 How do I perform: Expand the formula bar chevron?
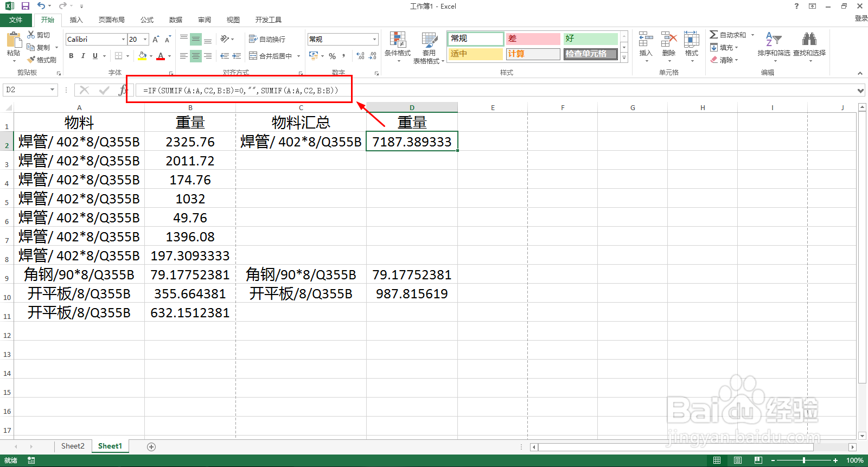(860, 91)
